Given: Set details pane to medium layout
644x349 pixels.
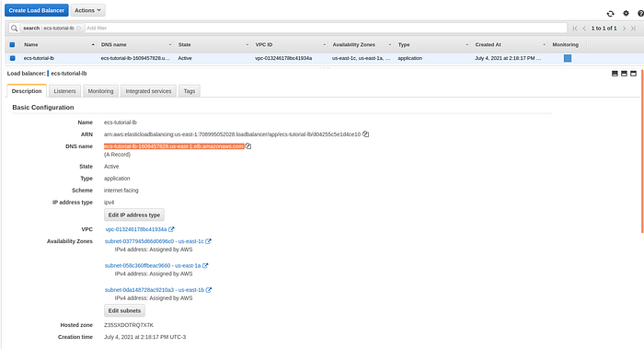Looking at the screenshot, I should tap(624, 74).
